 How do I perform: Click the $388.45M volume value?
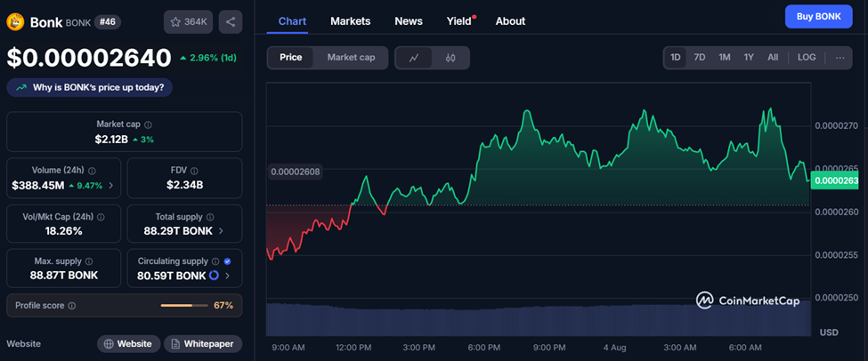point(37,186)
